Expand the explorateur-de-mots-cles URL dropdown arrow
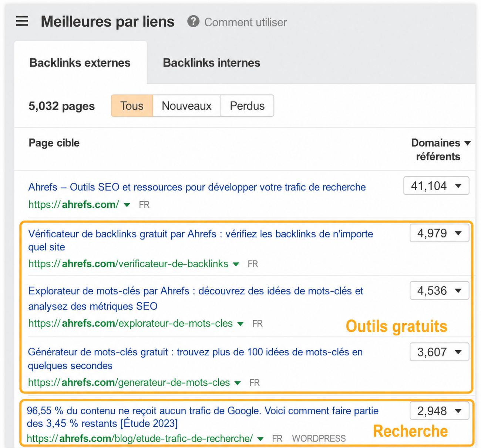The width and height of the screenshot is (481, 448). (x=240, y=324)
